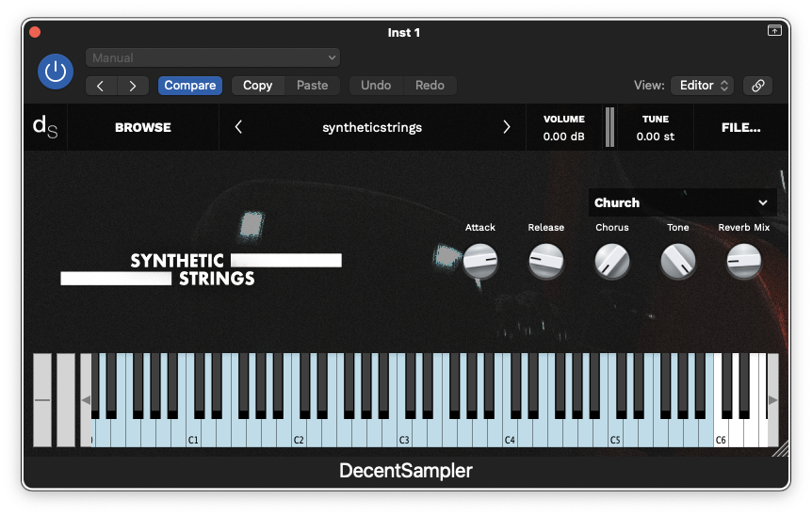Play the C1 key on keyboard
The width and height of the screenshot is (812, 516).
194,434
